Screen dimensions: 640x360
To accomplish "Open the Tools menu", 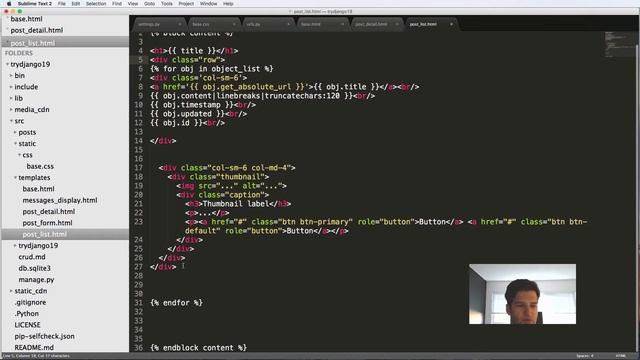I will (167, 4).
